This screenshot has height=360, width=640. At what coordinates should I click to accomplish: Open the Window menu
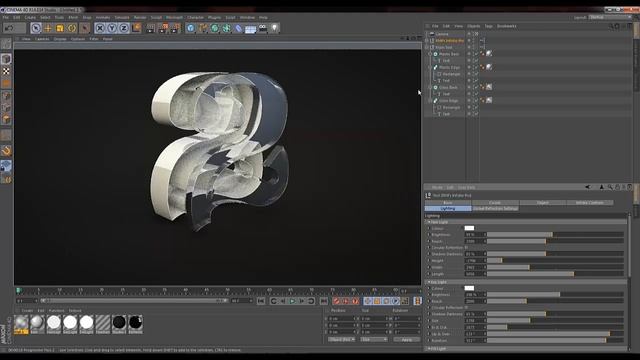tap(247, 18)
